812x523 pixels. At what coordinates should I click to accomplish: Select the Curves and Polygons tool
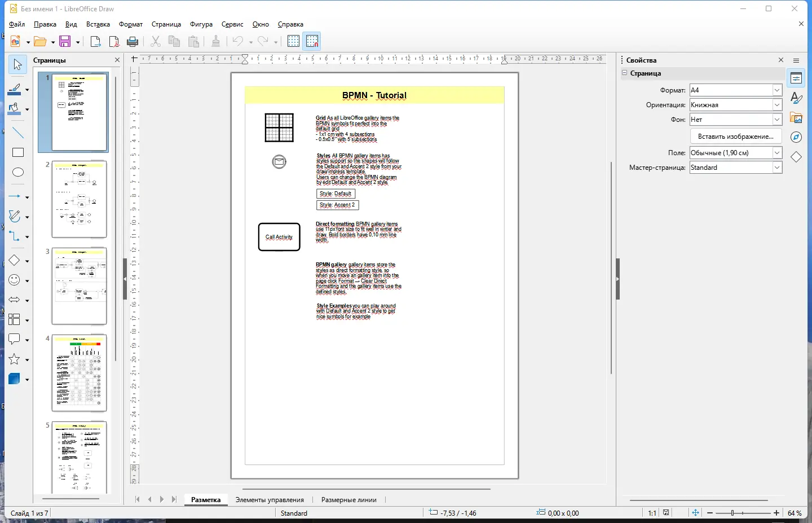click(15, 216)
